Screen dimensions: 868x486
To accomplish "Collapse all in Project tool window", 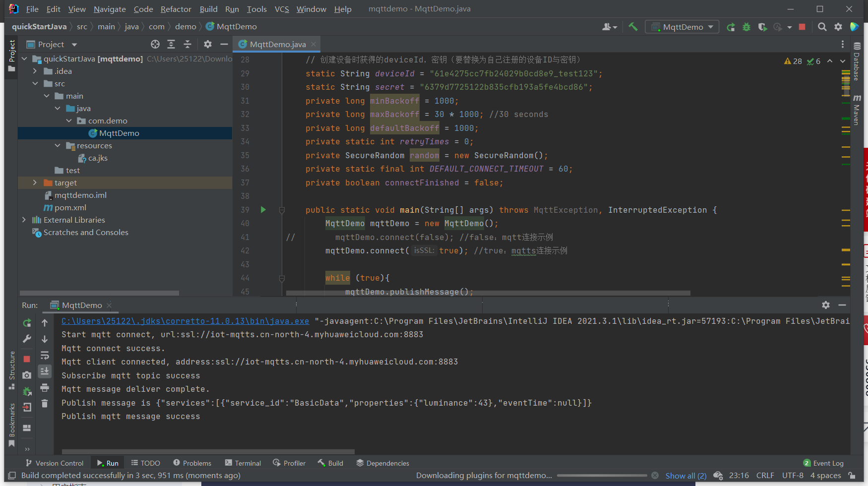I will (187, 44).
